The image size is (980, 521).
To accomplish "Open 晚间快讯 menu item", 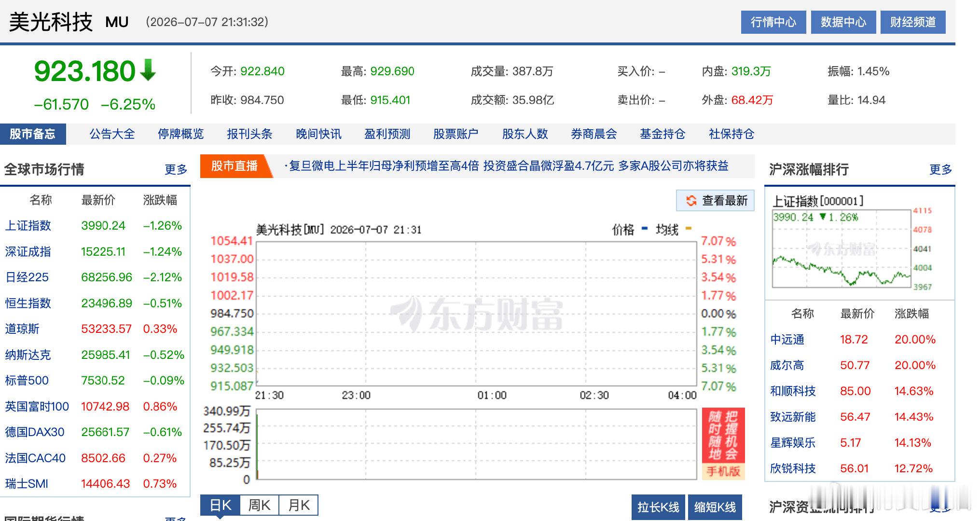I will (x=318, y=134).
